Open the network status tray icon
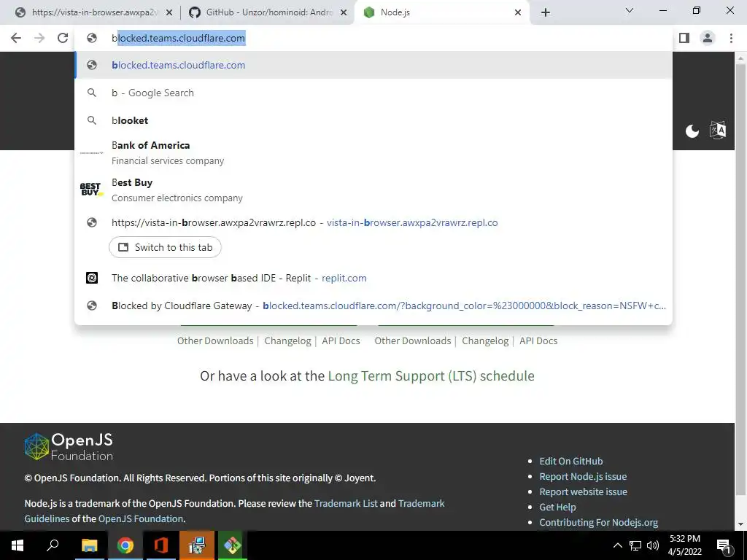The image size is (747, 560). pos(635,545)
